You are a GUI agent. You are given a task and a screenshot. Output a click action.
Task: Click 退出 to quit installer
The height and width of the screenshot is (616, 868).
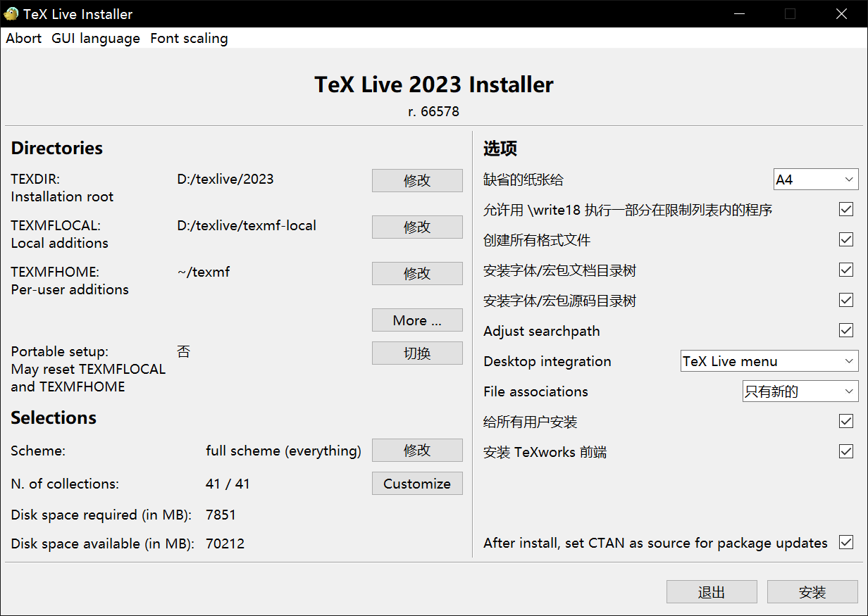click(712, 592)
